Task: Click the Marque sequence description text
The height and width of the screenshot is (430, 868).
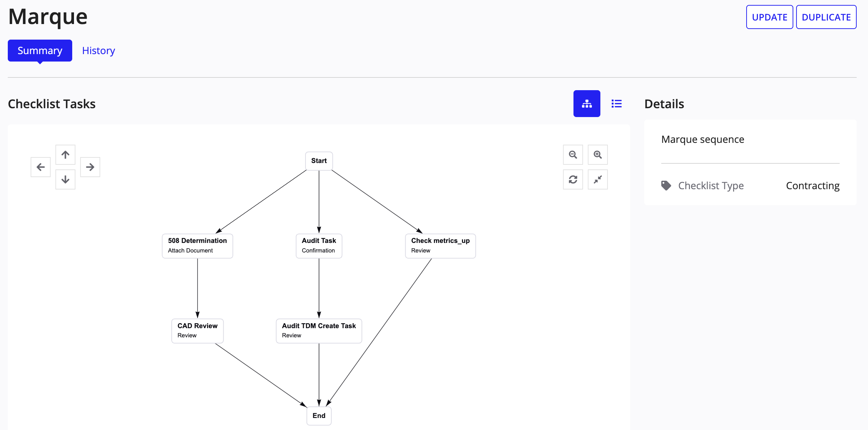Action: tap(703, 139)
